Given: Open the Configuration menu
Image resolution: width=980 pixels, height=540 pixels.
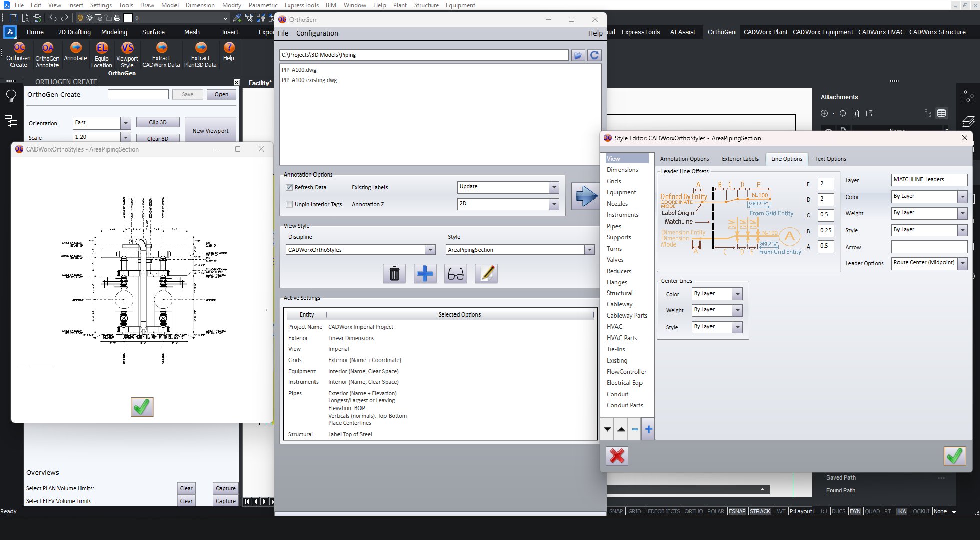Looking at the screenshot, I should pos(317,33).
